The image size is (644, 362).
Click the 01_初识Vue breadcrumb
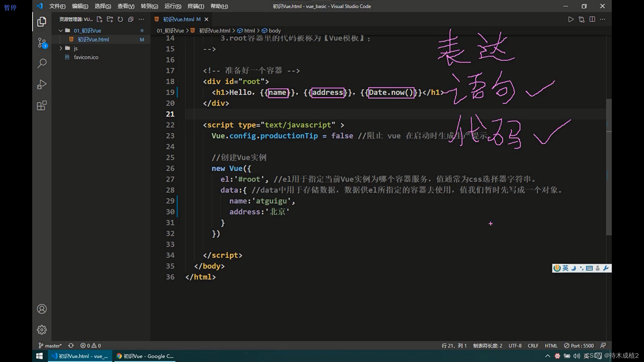tap(170, 31)
